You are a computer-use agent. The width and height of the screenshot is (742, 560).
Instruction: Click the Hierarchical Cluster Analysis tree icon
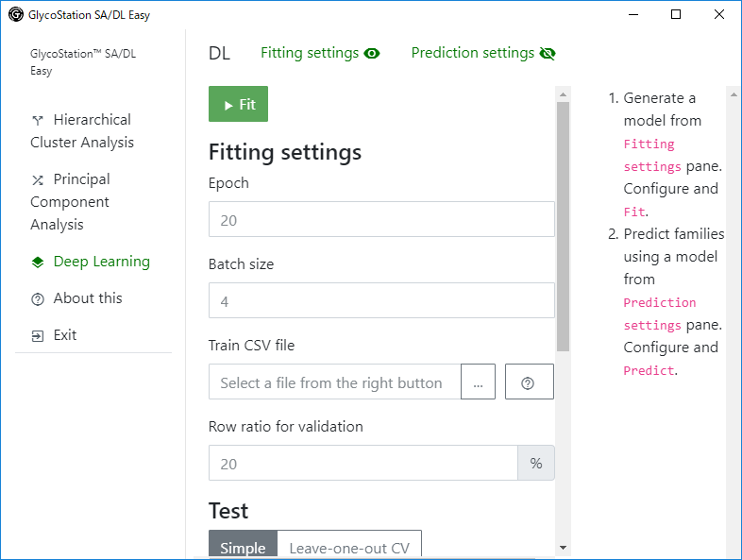point(38,120)
